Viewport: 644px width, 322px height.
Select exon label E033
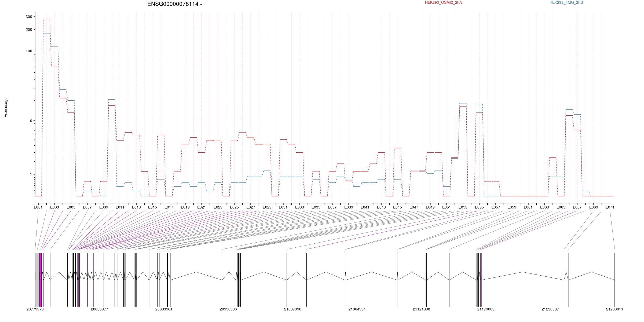pos(299,207)
